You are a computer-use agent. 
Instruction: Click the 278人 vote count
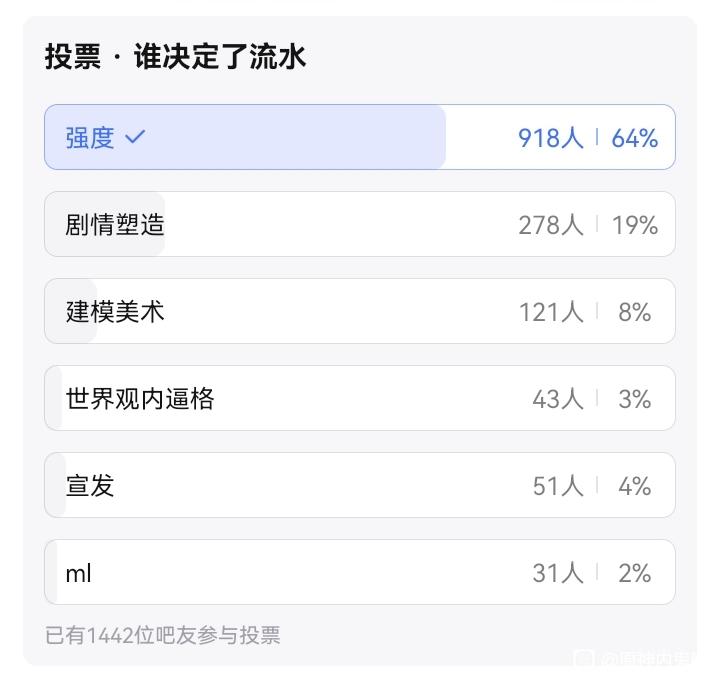coord(550,225)
